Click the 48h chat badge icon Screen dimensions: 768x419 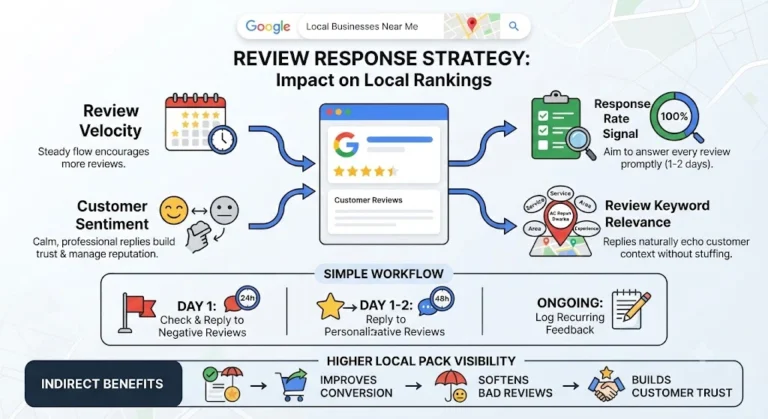click(x=436, y=300)
